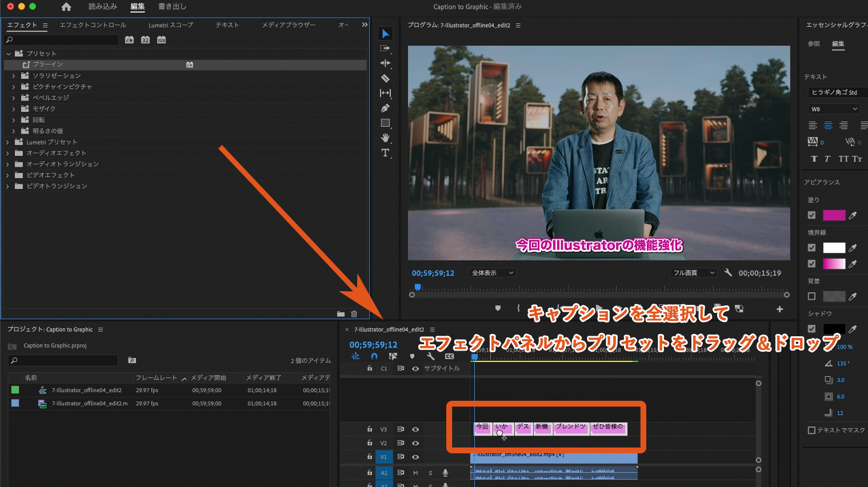Select the Hand tool
Viewport: 868px width, 487px height.
(x=385, y=138)
